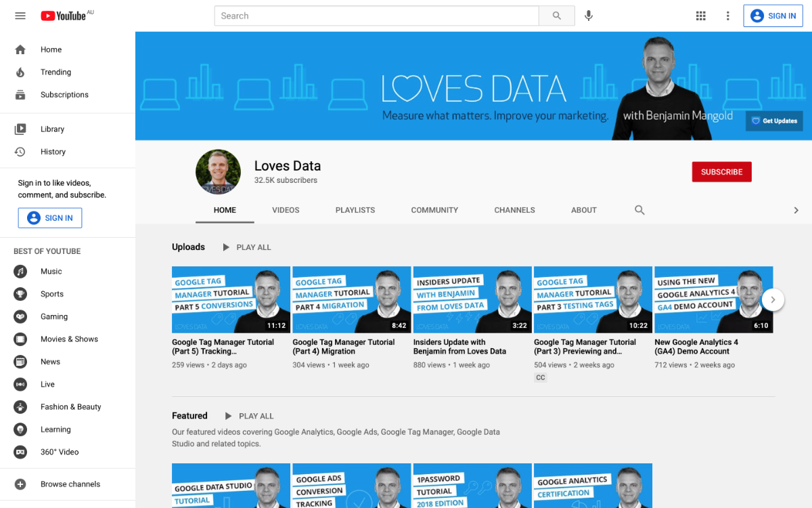
Task: Open the hamburger guide menu
Action: click(x=20, y=16)
